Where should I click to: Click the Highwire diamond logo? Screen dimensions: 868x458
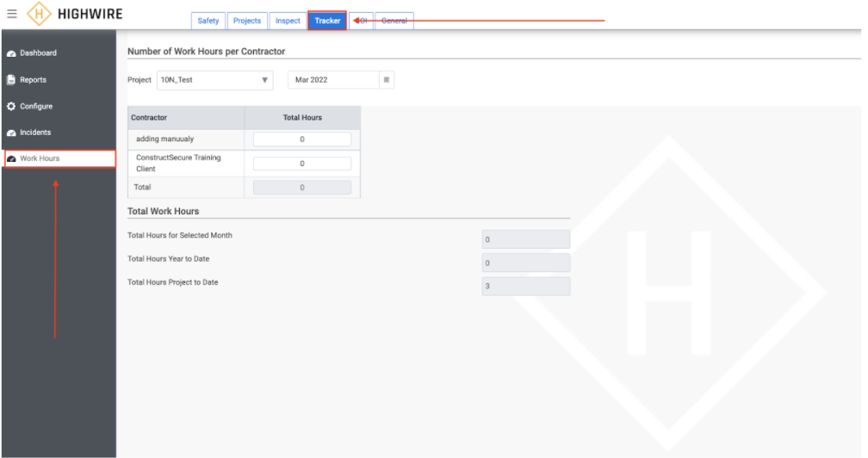click(x=39, y=14)
